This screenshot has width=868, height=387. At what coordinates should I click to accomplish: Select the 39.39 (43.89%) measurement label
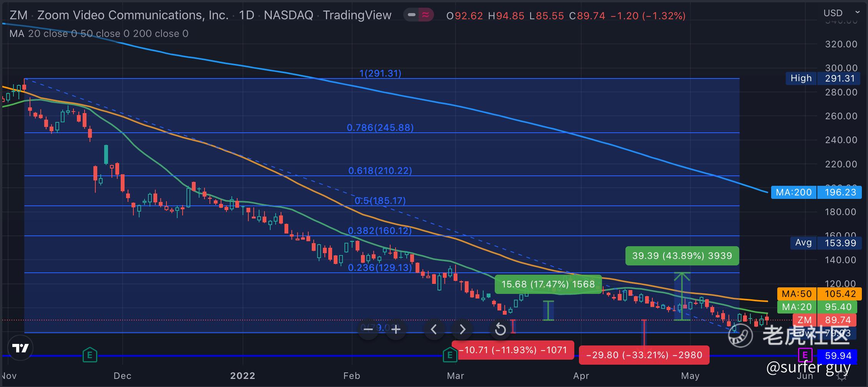pos(682,256)
